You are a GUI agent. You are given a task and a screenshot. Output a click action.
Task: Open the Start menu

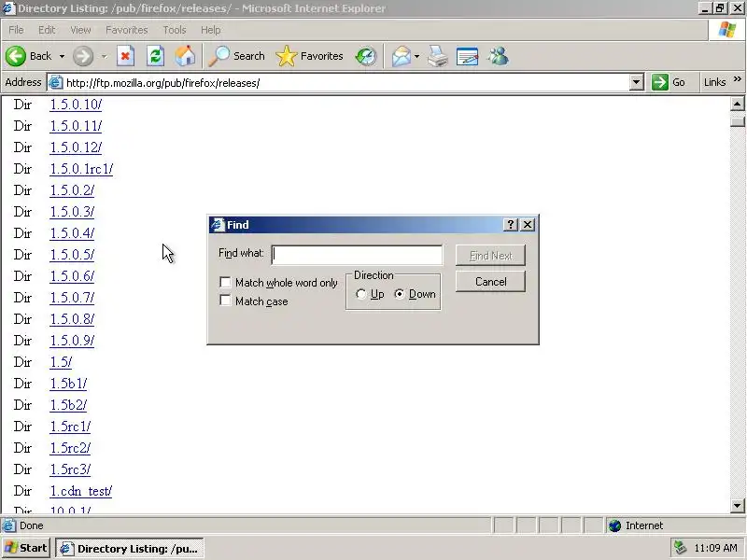pyautogui.click(x=26, y=548)
